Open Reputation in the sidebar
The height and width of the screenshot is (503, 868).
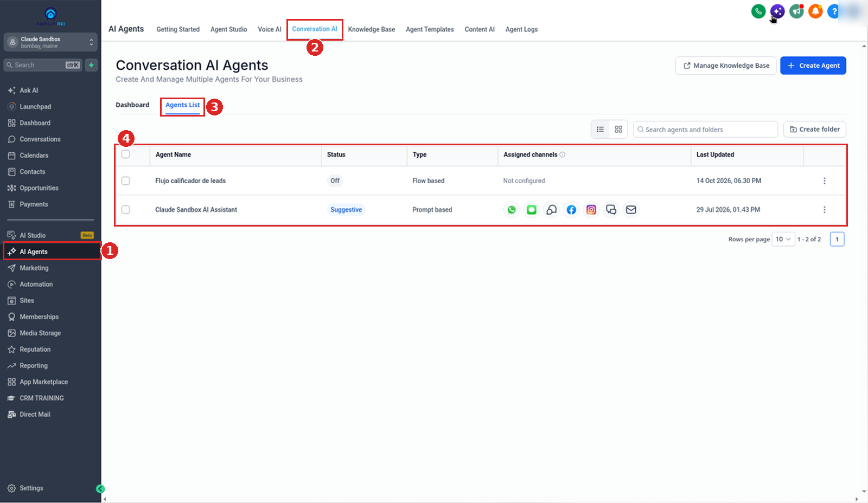(35, 350)
